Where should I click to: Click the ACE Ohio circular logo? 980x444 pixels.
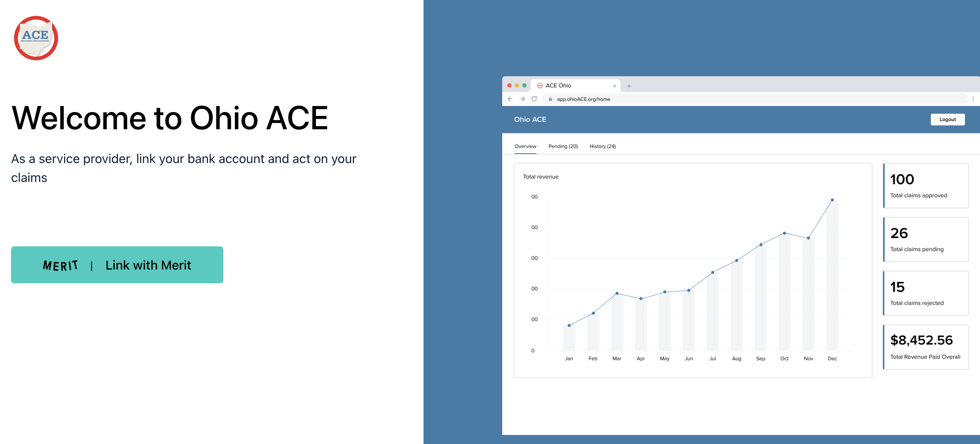36,38
